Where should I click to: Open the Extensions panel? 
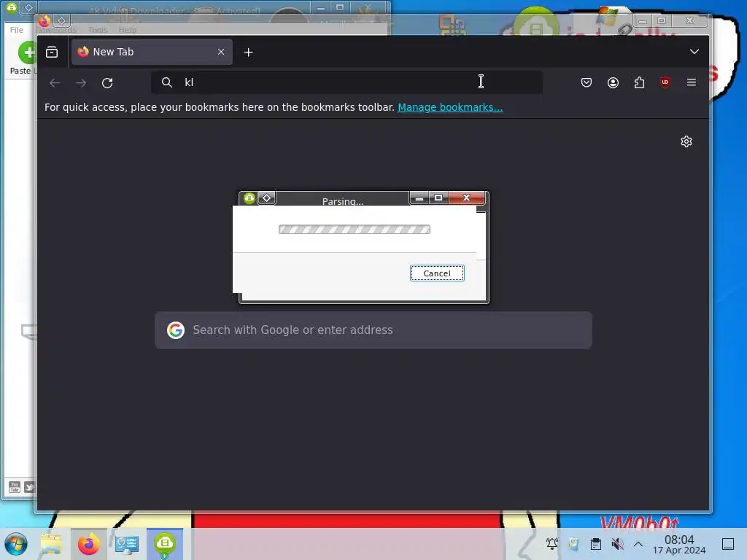[x=639, y=82]
